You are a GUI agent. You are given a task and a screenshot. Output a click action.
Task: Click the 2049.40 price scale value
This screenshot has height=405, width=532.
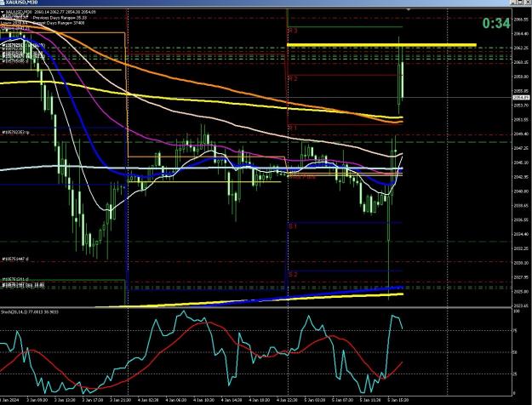522,134
